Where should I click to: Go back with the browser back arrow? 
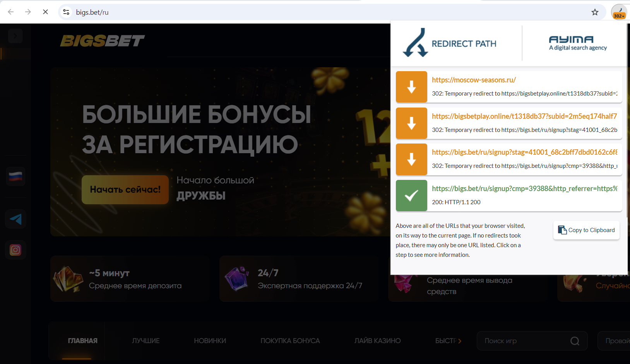pyautogui.click(x=11, y=12)
